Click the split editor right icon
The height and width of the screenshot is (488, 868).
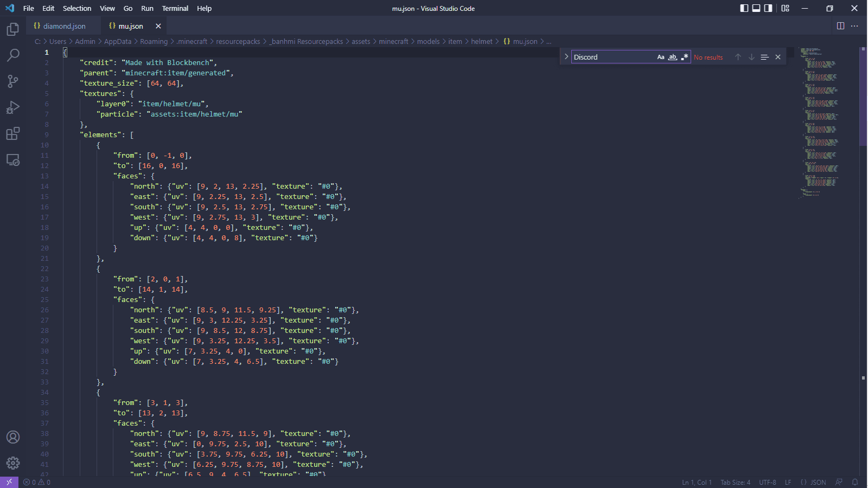click(x=840, y=26)
